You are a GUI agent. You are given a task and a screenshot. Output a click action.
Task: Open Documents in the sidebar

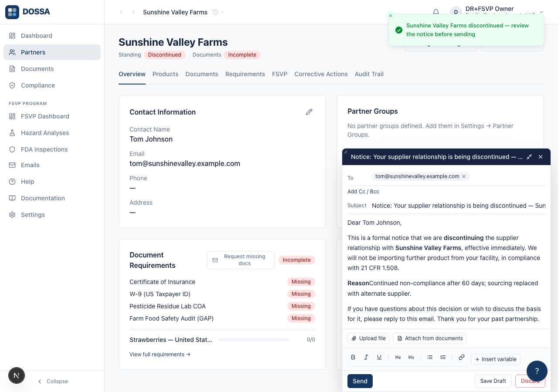tap(52, 69)
